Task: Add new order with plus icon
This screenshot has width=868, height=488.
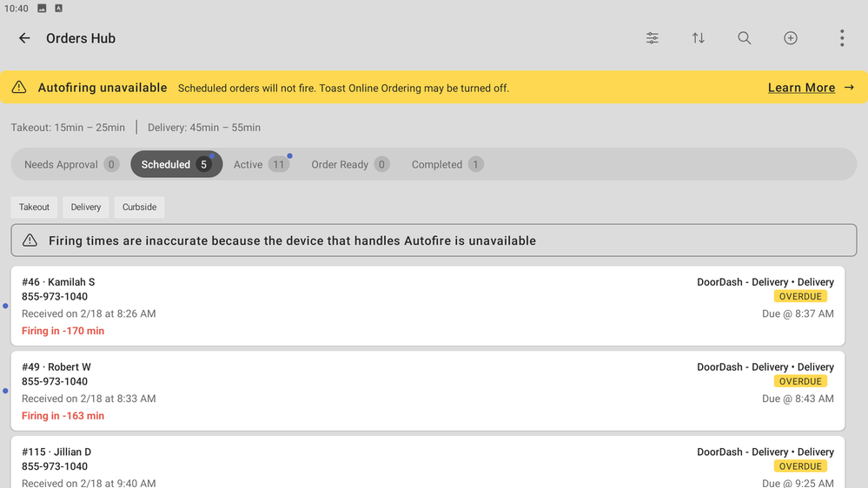Action: coord(791,38)
